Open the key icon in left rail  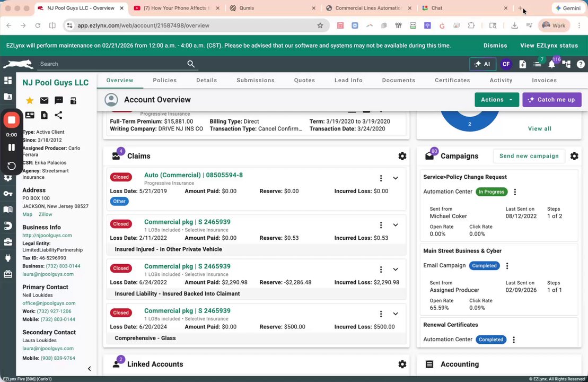tap(8, 194)
